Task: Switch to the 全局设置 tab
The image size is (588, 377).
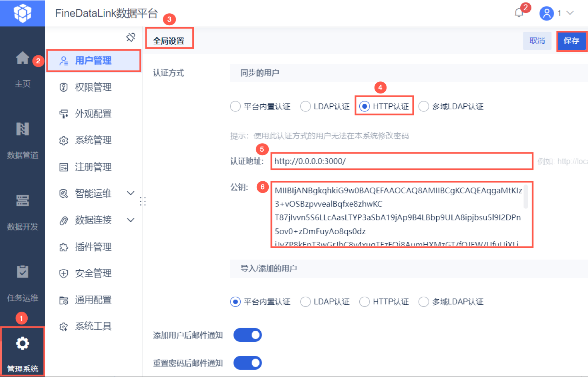Action: (169, 39)
